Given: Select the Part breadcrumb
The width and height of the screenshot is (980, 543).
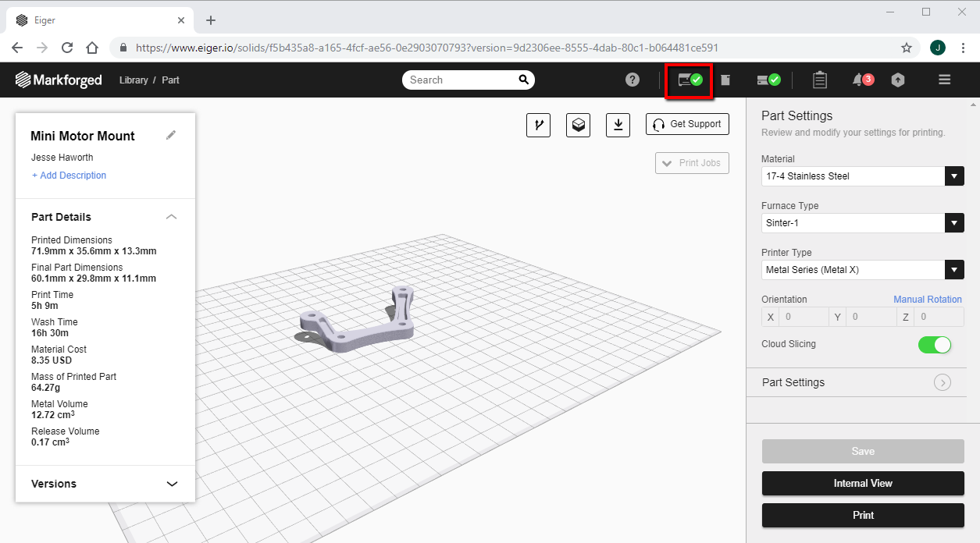Looking at the screenshot, I should (x=170, y=80).
